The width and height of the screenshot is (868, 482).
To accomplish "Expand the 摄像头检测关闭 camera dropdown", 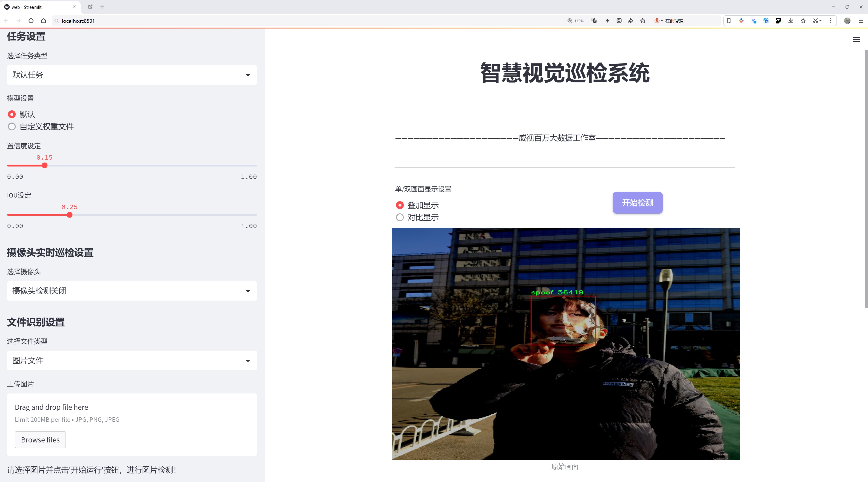I will (132, 290).
